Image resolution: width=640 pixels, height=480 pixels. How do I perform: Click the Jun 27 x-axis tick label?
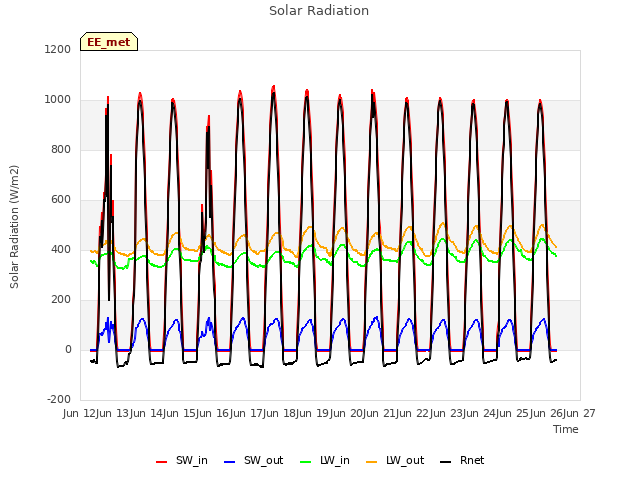click(580, 413)
